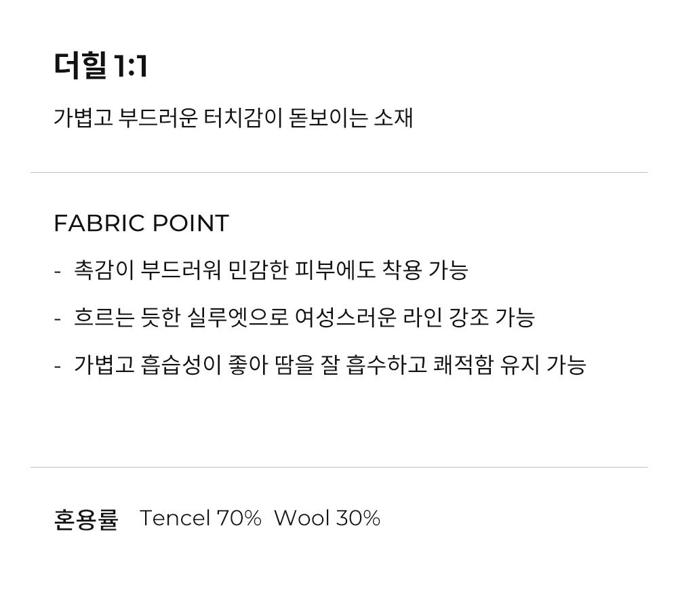Click the 1:1 ratio in the heading
Image resolution: width=678 pixels, height=616 pixels.
pos(131,66)
